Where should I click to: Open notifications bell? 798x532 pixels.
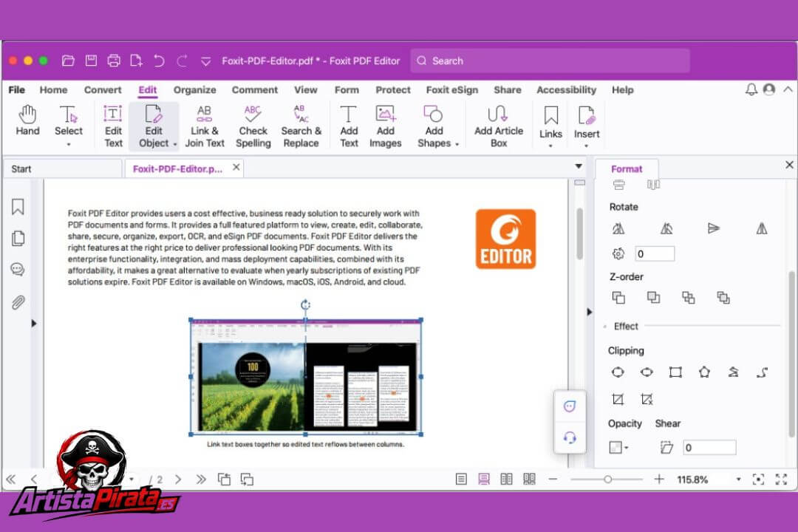coord(751,89)
